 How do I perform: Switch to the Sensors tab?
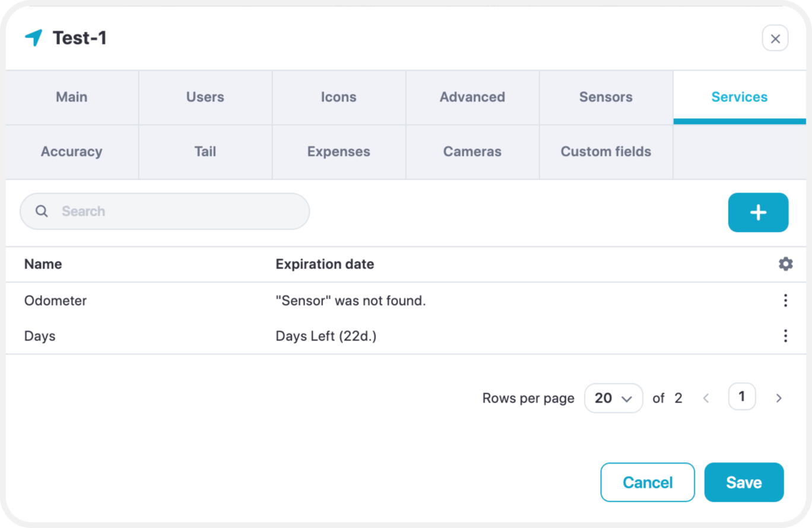pos(606,97)
